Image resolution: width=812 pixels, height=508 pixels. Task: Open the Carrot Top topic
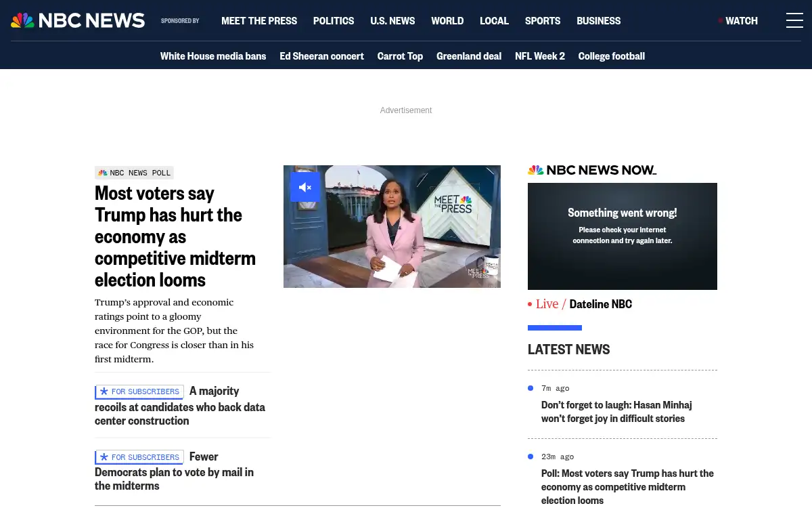click(400, 56)
